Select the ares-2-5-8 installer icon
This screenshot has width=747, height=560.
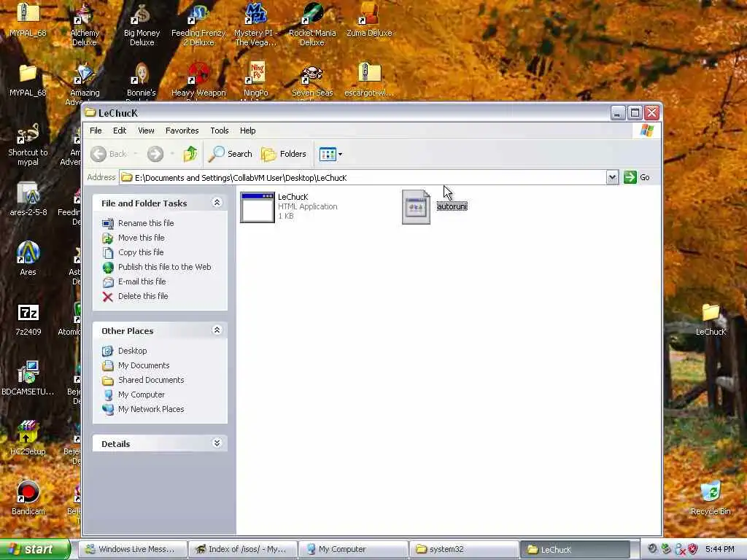(x=28, y=199)
